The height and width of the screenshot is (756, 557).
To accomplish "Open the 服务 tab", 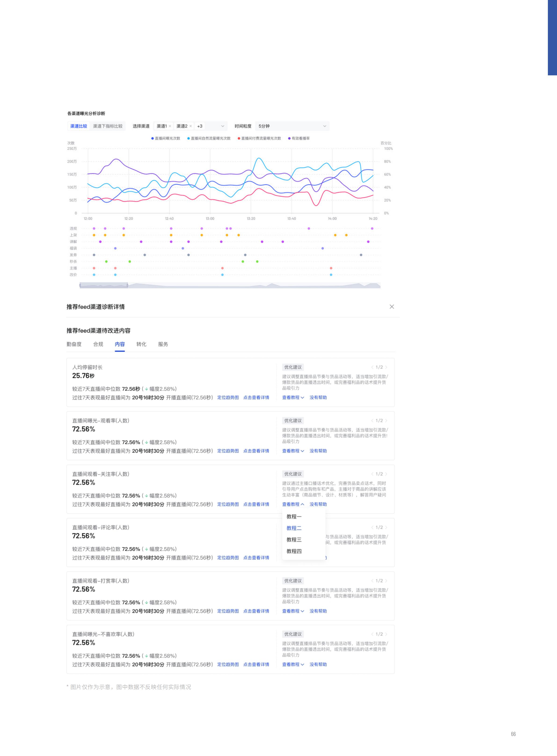I will [x=163, y=344].
